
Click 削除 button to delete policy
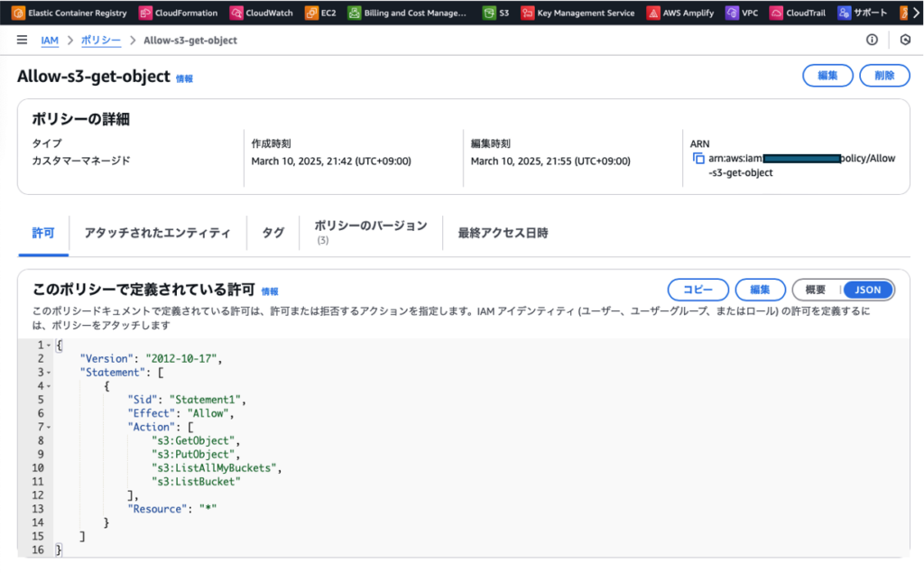pos(884,76)
